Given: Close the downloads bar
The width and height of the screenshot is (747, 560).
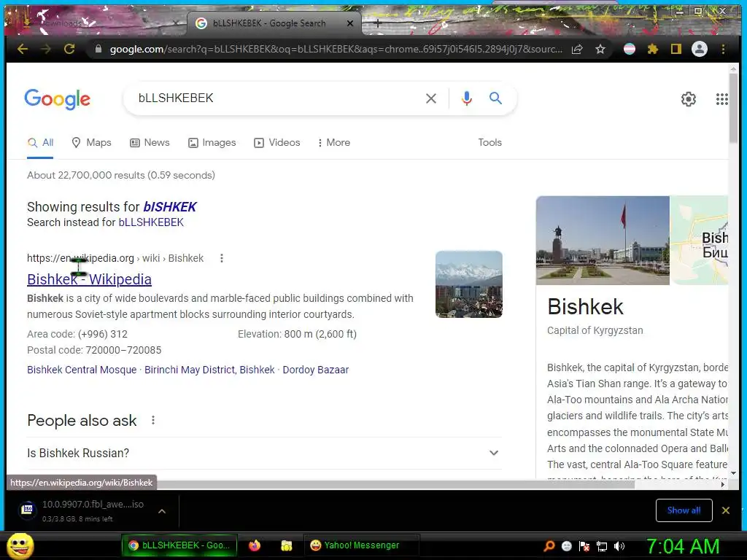Looking at the screenshot, I should (726, 510).
